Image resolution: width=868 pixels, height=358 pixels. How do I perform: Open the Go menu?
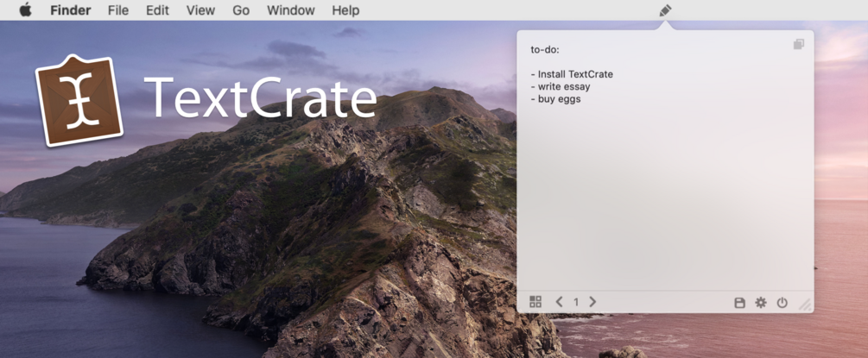[241, 10]
